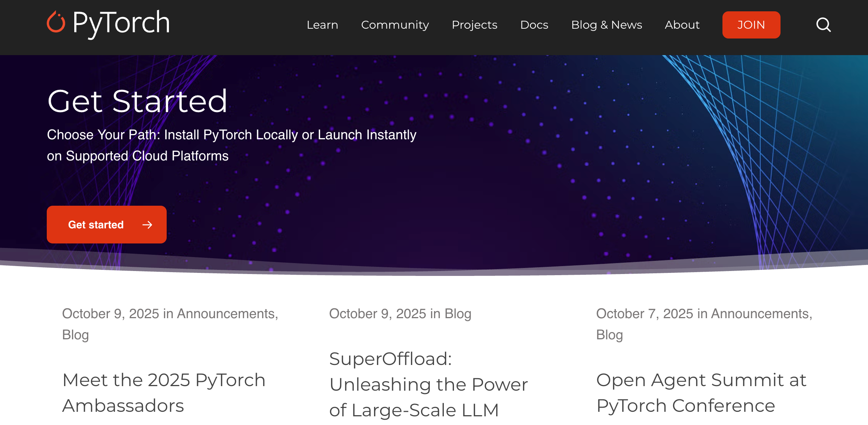Screen dimensions: 868x425
Task: Click the PyTorch flame logo icon
Action: [56, 22]
